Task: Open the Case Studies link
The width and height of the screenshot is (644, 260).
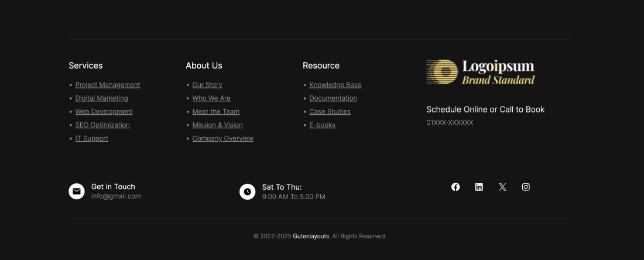Action: 330,112
